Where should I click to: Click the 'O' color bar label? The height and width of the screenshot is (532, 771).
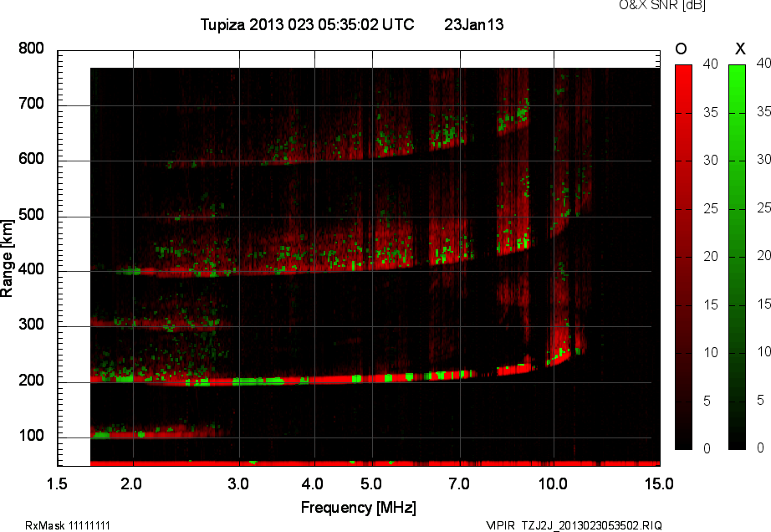(681, 49)
